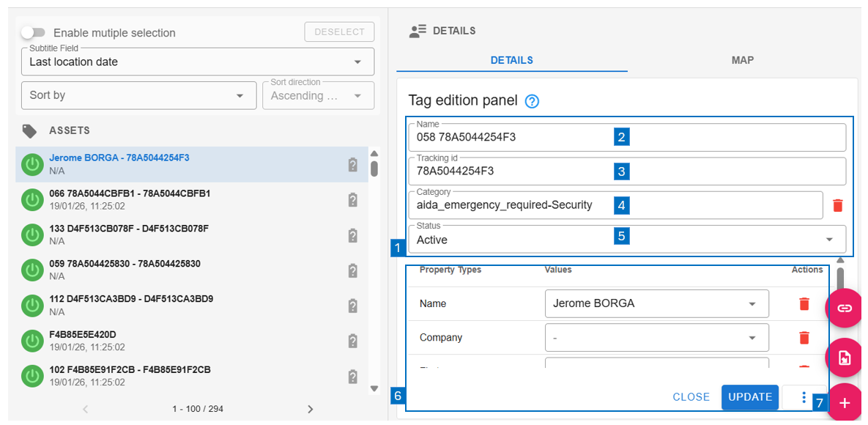This screenshot has height=425, width=868.
Task: Click green power status icon for F4B85E5E420D
Action: pyautogui.click(x=32, y=341)
